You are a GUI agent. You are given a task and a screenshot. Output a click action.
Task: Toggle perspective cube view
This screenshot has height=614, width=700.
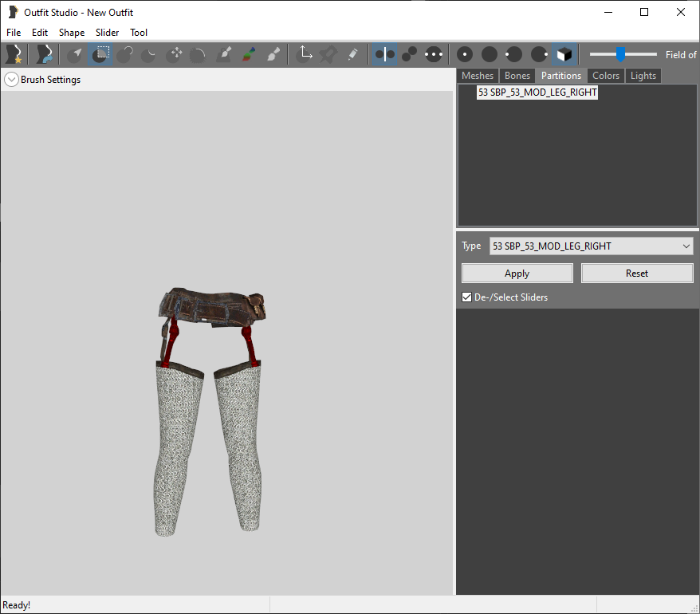pos(564,54)
